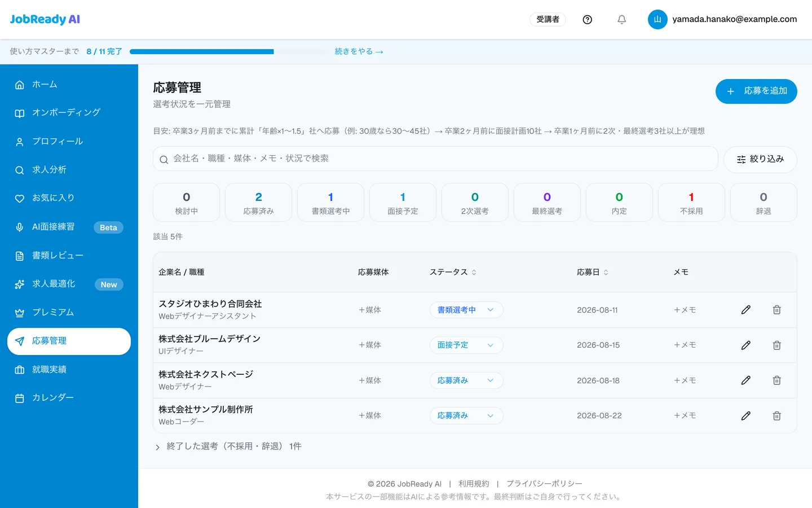
Task: Add 媒体 for 株式会社ブルームデザイン
Action: coord(370,345)
